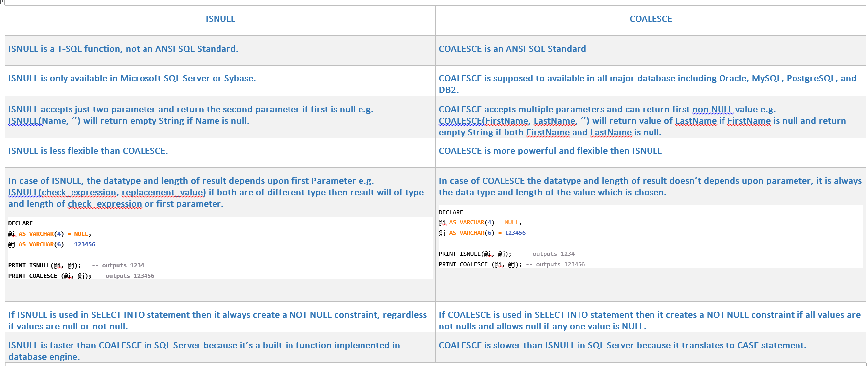Click the underlined 'ISNULL(check_expression' word
The image size is (868, 366).
[63, 192]
